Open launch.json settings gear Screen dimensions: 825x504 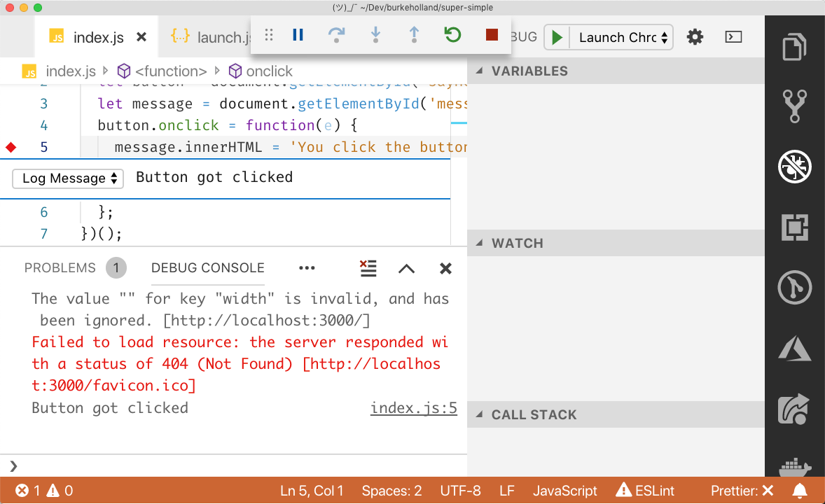tap(695, 37)
